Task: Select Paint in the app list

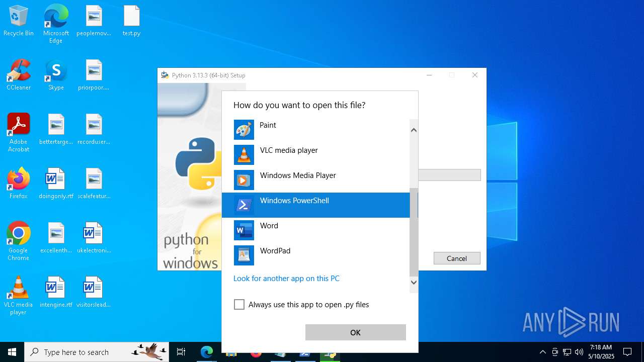Action: point(316,130)
